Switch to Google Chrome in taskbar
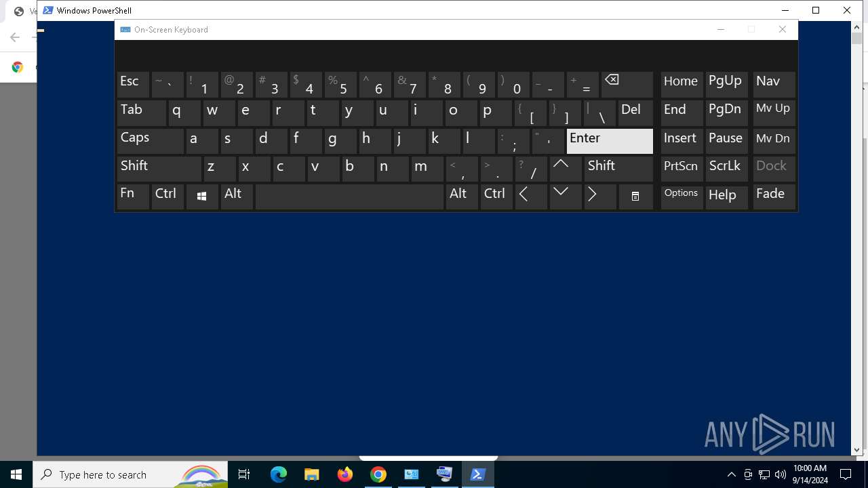 (378, 474)
